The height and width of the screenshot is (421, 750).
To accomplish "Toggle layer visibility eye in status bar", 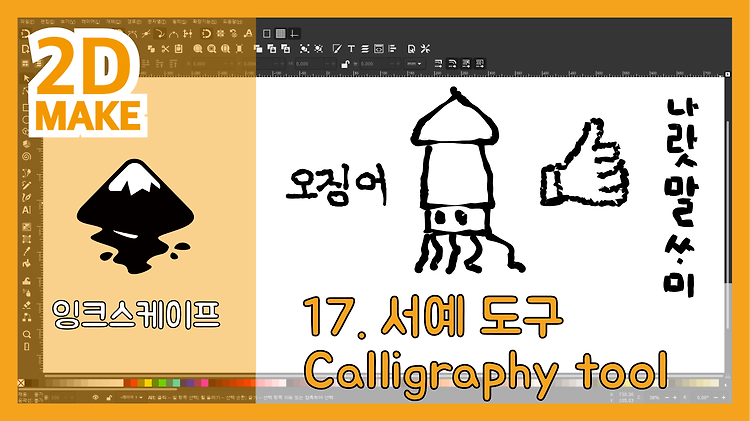I will [96, 398].
